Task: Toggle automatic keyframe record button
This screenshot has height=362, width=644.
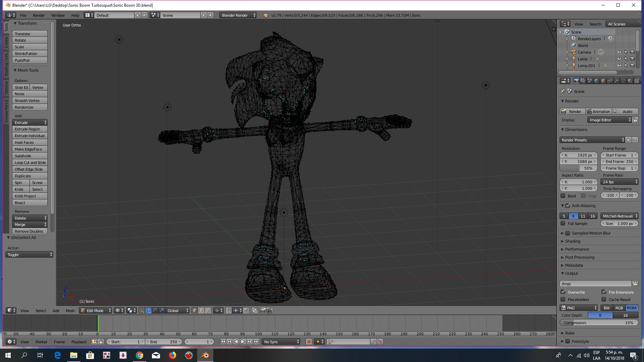Action: tap(309, 342)
